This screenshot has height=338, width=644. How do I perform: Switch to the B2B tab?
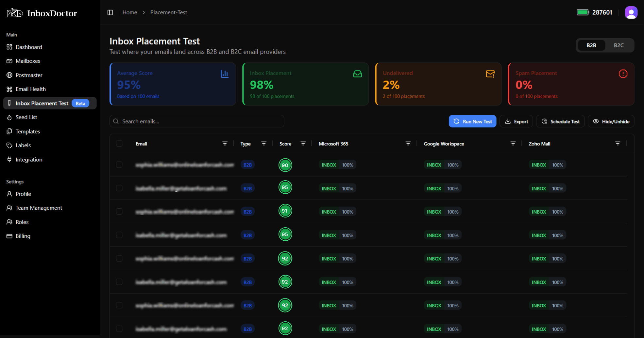click(591, 45)
